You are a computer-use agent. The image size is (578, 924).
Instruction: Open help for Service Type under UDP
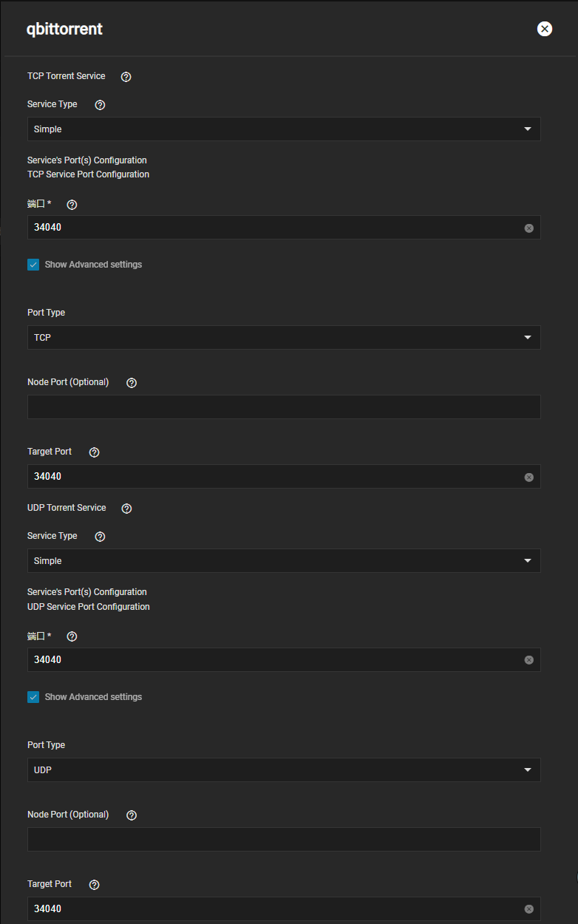pyautogui.click(x=101, y=537)
